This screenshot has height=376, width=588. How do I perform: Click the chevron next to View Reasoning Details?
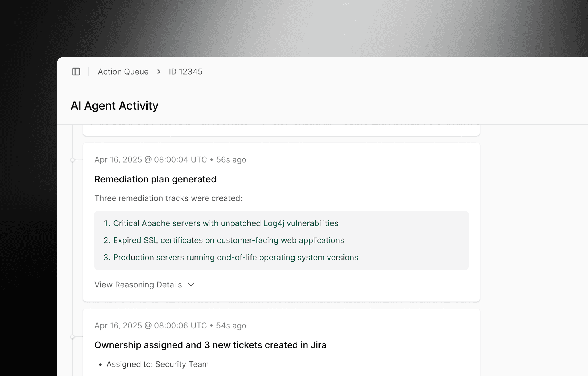[x=191, y=285]
